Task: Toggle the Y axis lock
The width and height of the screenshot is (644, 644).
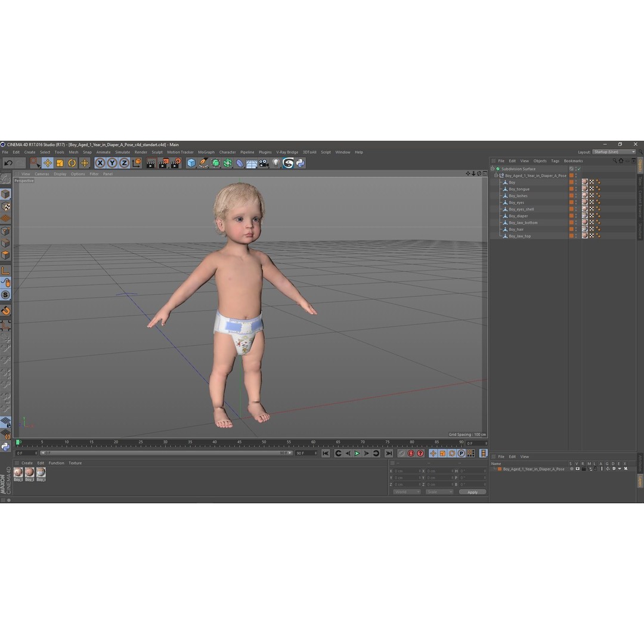Action: [112, 163]
